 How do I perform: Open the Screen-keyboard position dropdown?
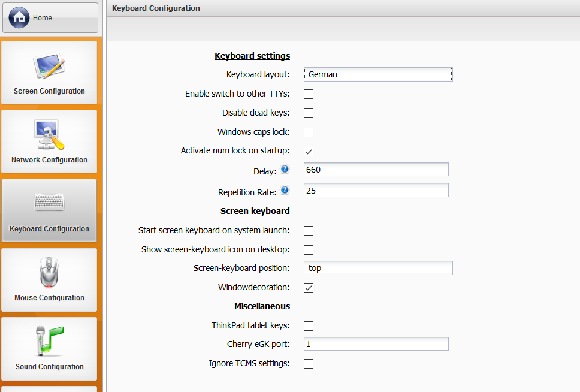[x=378, y=268]
